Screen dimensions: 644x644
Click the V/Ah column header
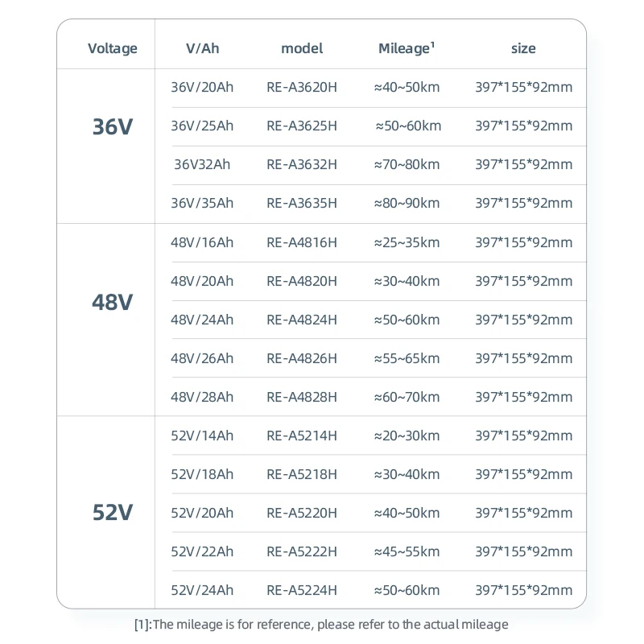[202, 48]
